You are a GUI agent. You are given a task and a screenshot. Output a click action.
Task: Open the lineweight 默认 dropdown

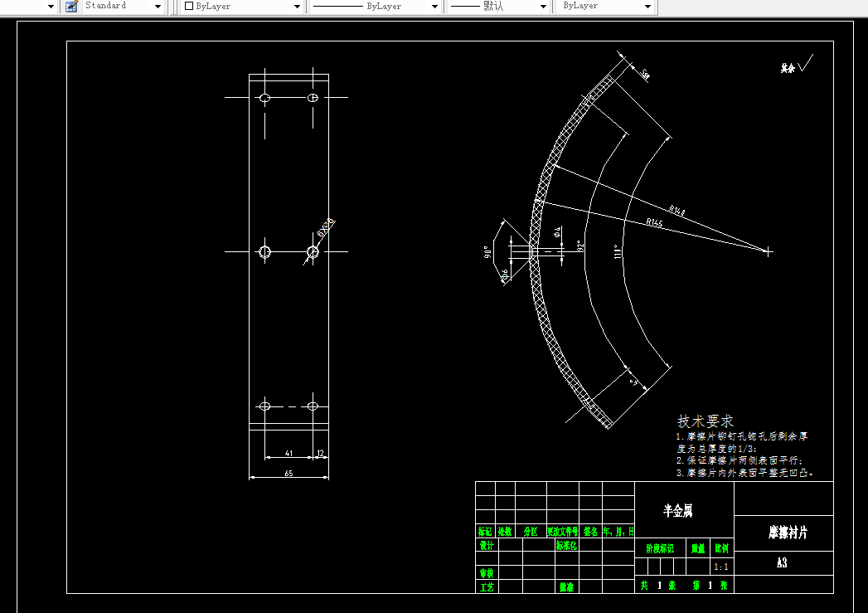[543, 7]
